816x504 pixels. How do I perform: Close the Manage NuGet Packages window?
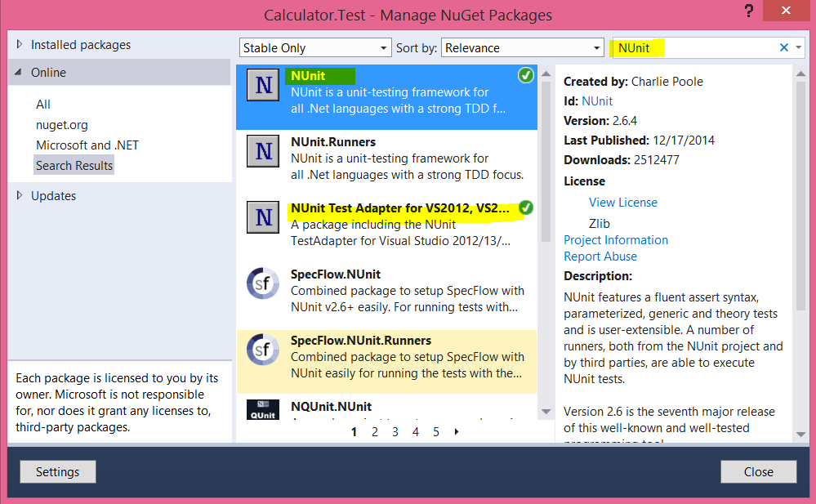(x=786, y=11)
